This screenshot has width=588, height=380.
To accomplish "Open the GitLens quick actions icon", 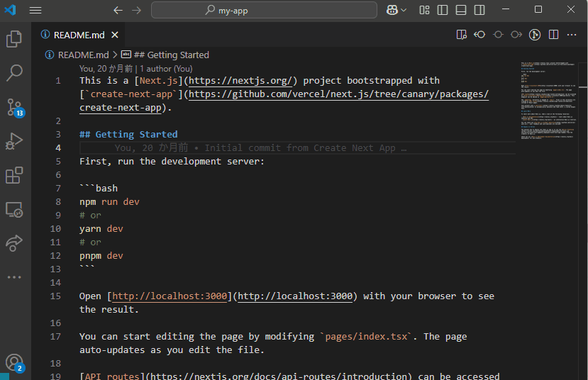I will tap(535, 35).
